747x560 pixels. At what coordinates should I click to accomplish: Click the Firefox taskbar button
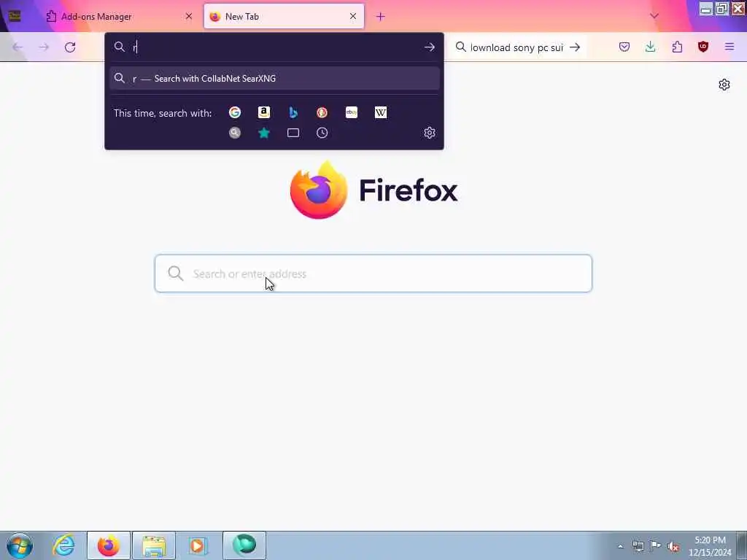[x=109, y=545]
